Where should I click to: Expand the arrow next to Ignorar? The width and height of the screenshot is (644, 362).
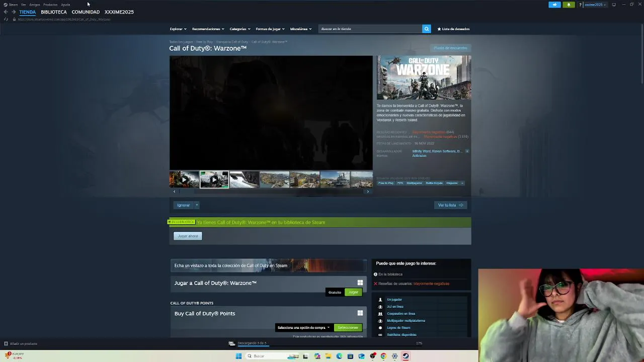tap(197, 205)
